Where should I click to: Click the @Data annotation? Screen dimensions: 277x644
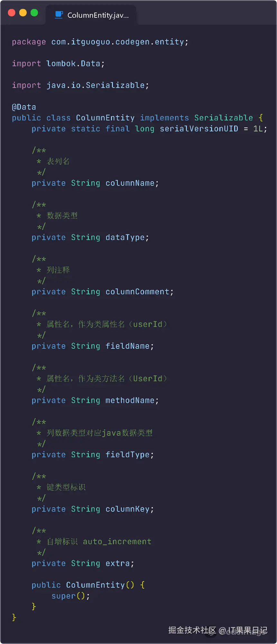pos(24,107)
